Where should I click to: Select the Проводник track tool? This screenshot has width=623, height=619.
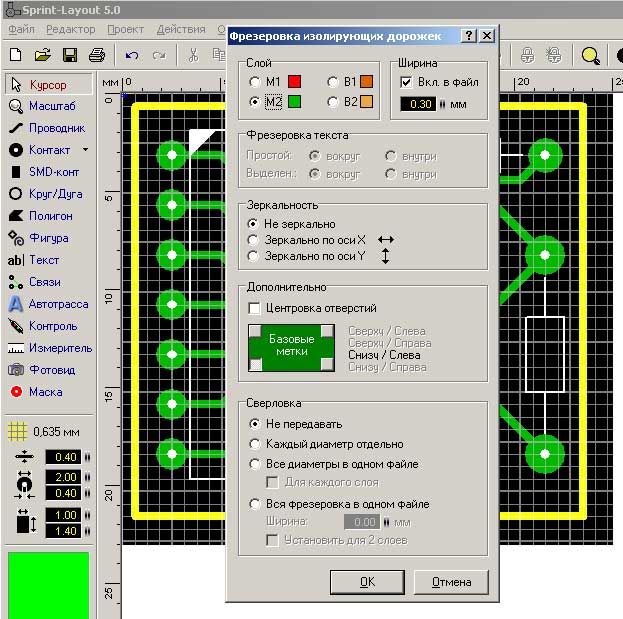(48, 128)
